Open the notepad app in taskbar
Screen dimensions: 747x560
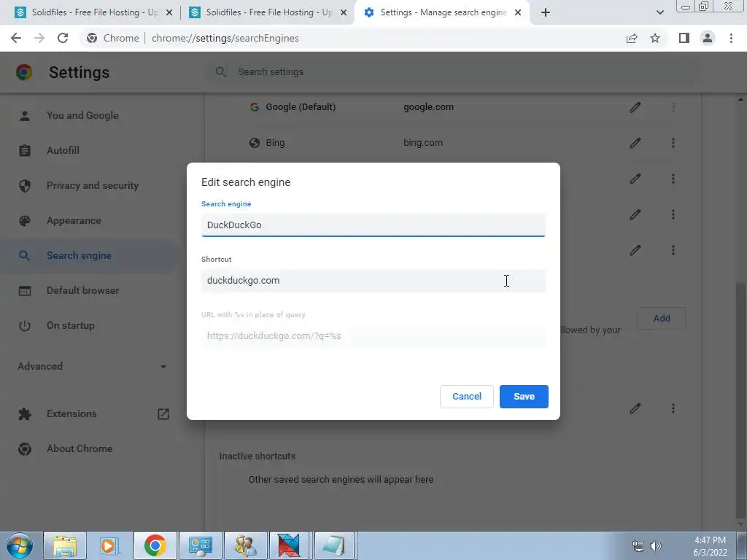pyautogui.click(x=334, y=545)
